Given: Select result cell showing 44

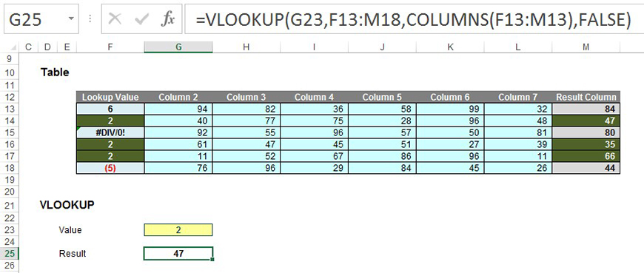Looking at the screenshot, I should [x=586, y=169].
